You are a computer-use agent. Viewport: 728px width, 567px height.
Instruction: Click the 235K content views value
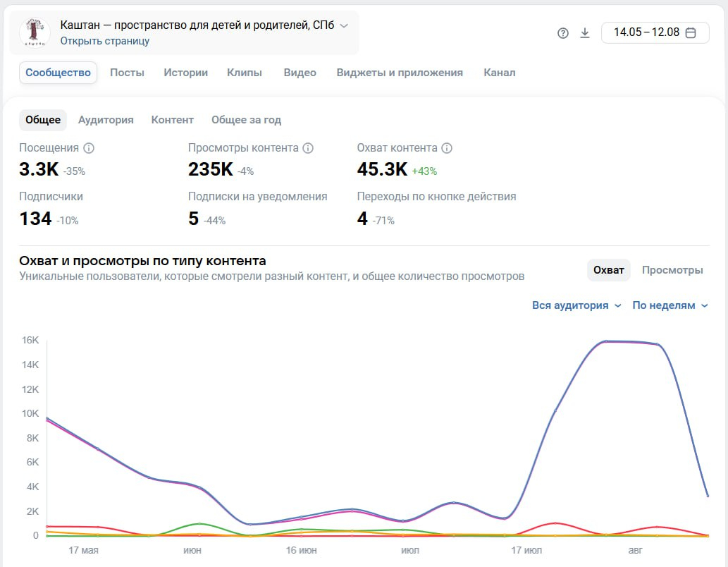210,169
